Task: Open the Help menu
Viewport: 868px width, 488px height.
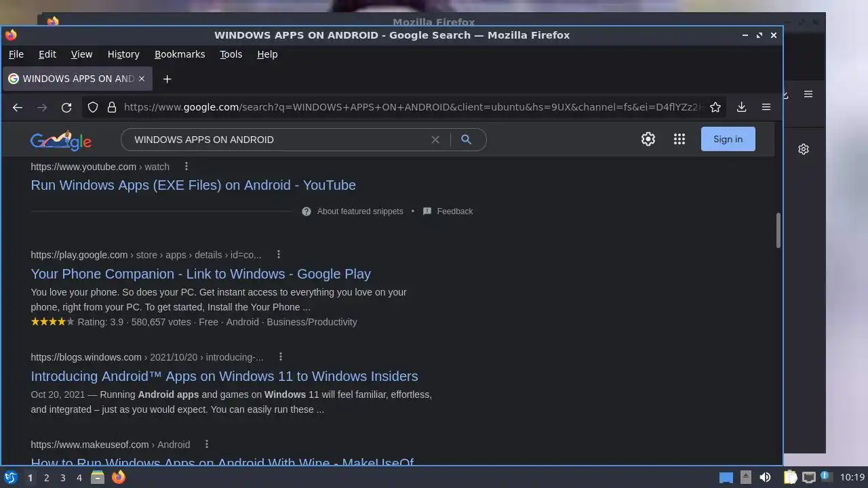Action: (x=267, y=54)
